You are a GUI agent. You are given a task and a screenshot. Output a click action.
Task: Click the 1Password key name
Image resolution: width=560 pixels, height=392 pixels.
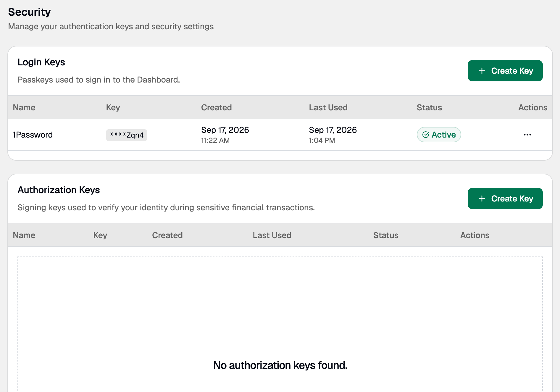point(33,135)
